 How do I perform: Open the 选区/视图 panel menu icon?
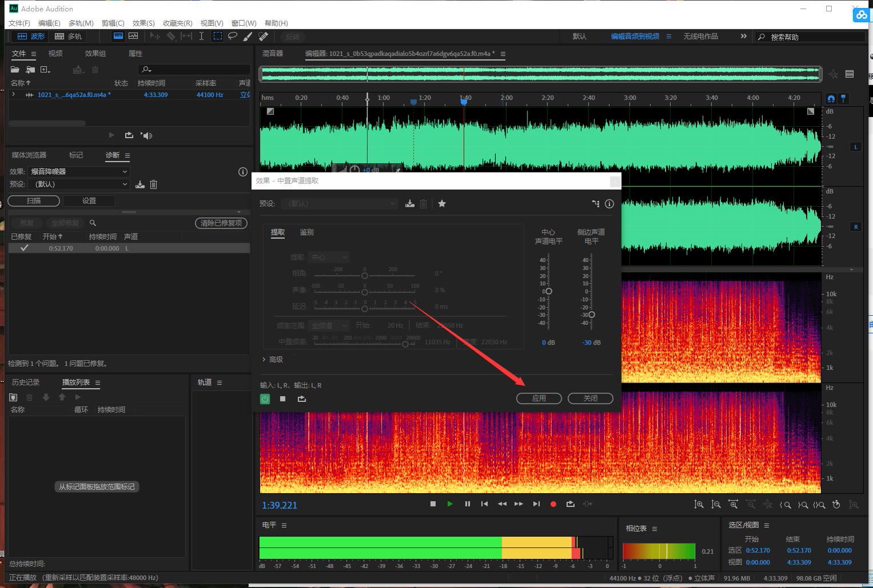(x=767, y=525)
